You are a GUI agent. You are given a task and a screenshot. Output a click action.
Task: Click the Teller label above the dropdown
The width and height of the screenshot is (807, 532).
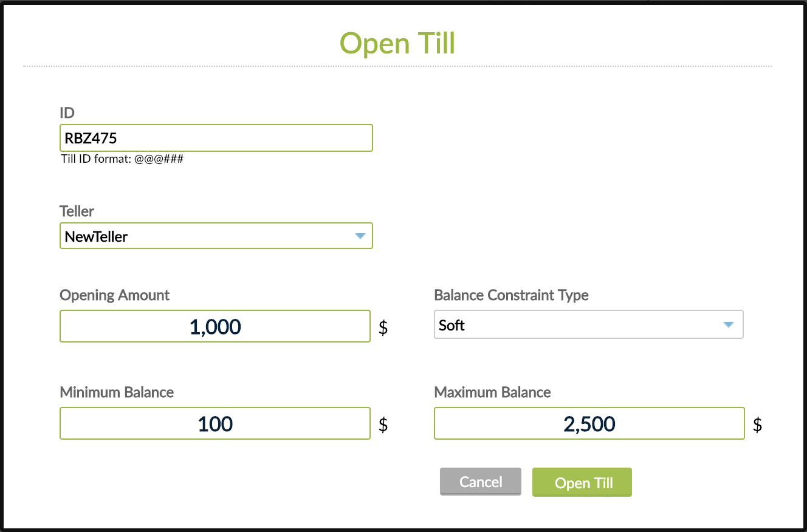[x=77, y=211]
